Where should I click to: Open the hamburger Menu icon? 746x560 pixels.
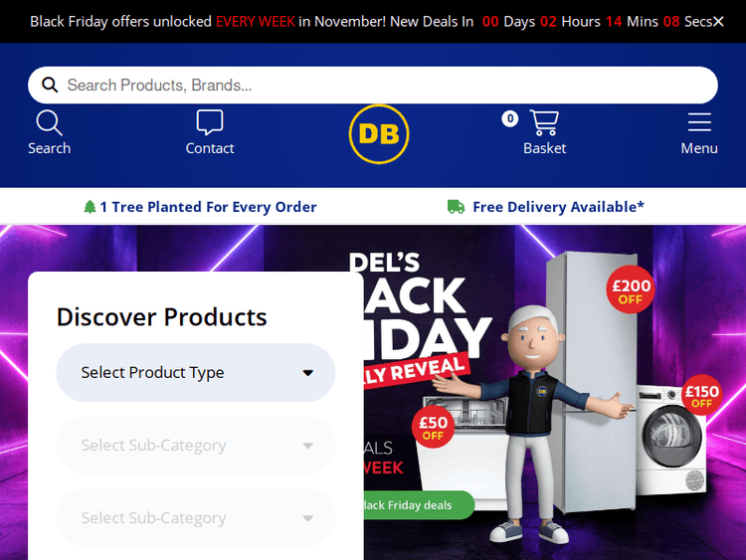(699, 122)
